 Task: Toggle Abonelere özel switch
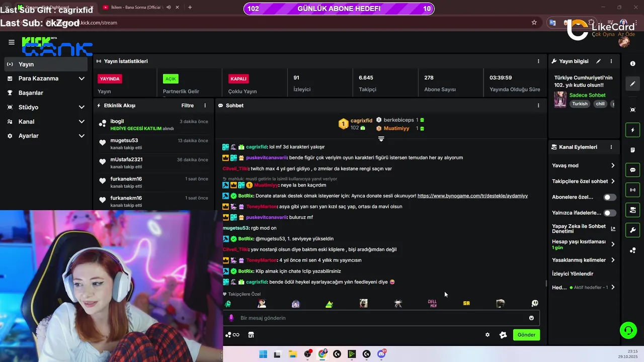[x=610, y=197]
